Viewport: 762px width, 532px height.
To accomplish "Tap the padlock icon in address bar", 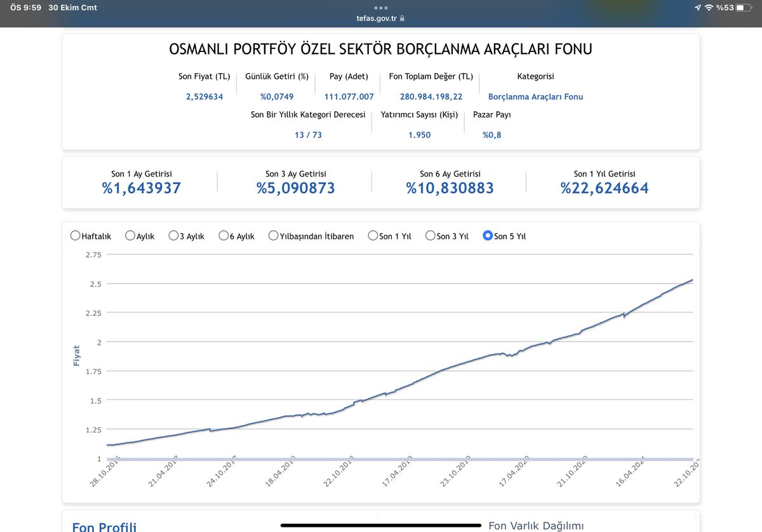I will [402, 18].
